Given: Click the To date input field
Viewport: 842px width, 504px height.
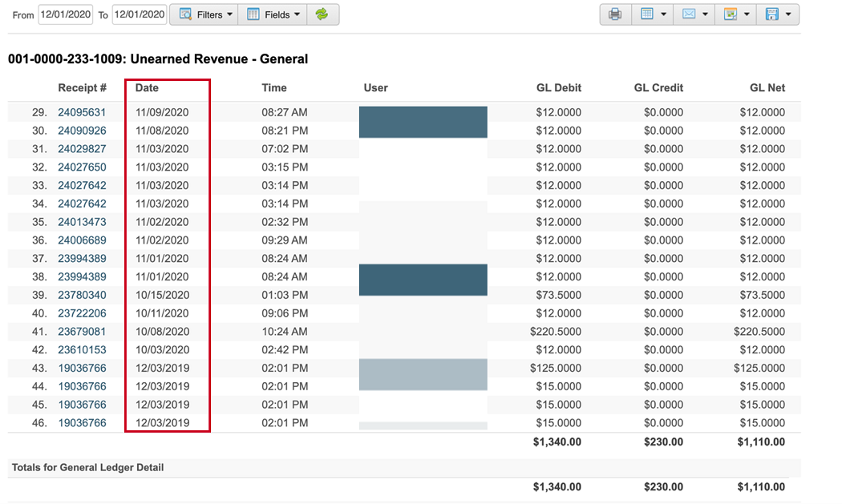Looking at the screenshot, I should pyautogui.click(x=140, y=14).
